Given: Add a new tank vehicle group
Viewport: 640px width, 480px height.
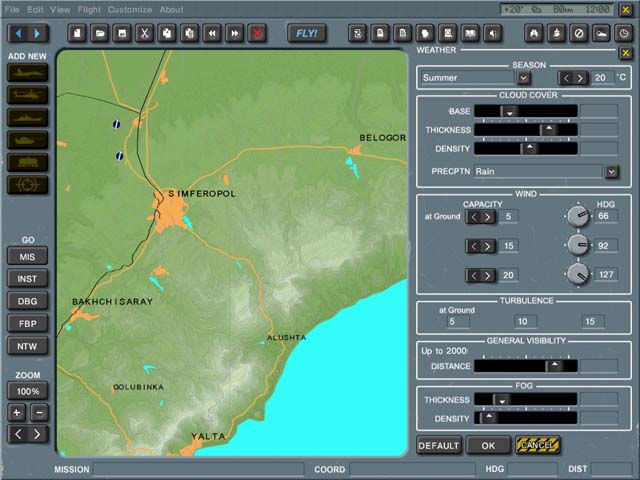Looking at the screenshot, I should coord(27,139).
